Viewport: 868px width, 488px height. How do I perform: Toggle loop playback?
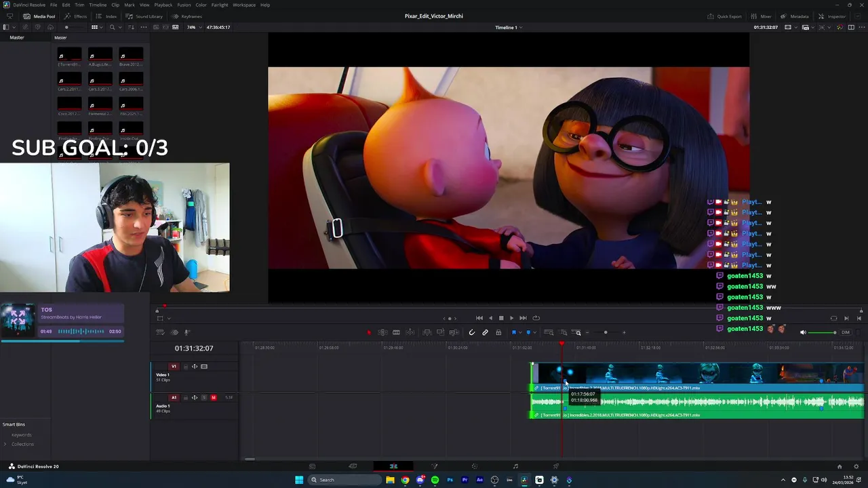click(536, 318)
